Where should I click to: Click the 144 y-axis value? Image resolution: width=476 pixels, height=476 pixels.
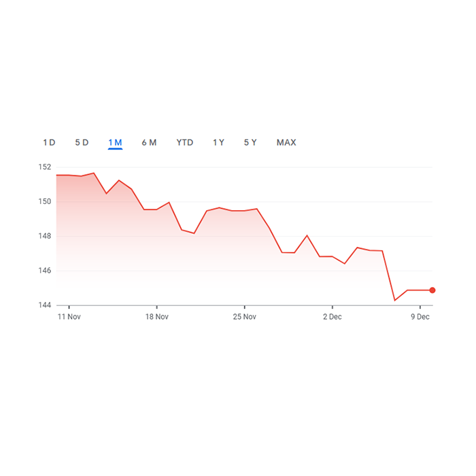pyautogui.click(x=45, y=305)
